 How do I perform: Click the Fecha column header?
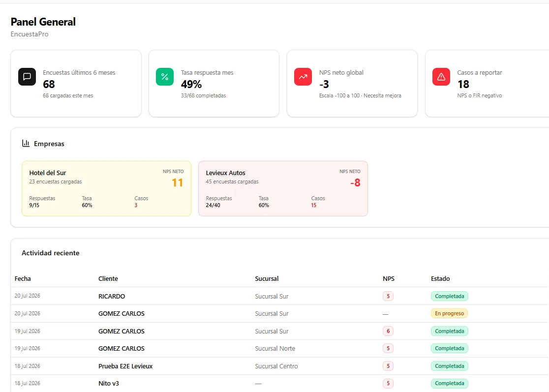[x=23, y=278]
